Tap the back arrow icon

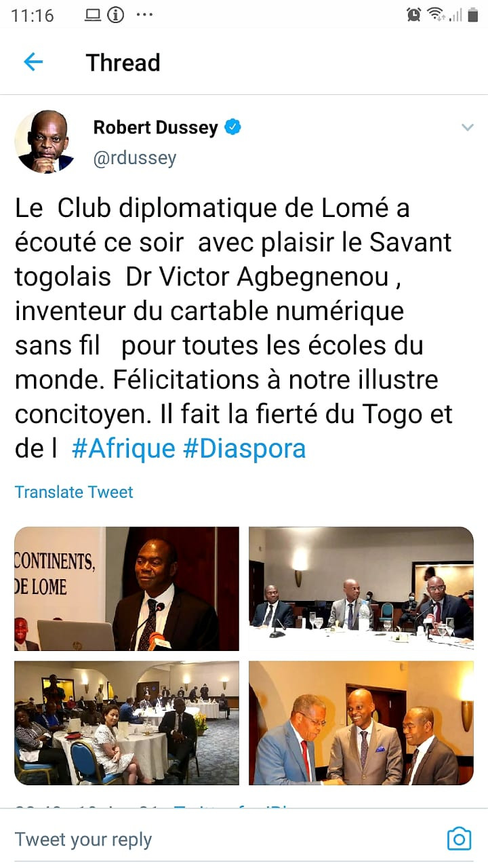point(33,62)
